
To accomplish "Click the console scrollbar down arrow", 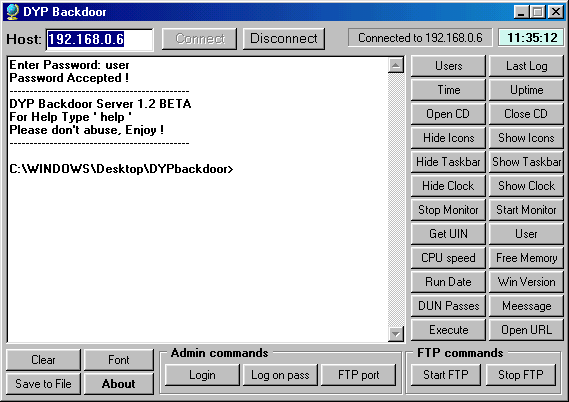I will pyautogui.click(x=396, y=333).
